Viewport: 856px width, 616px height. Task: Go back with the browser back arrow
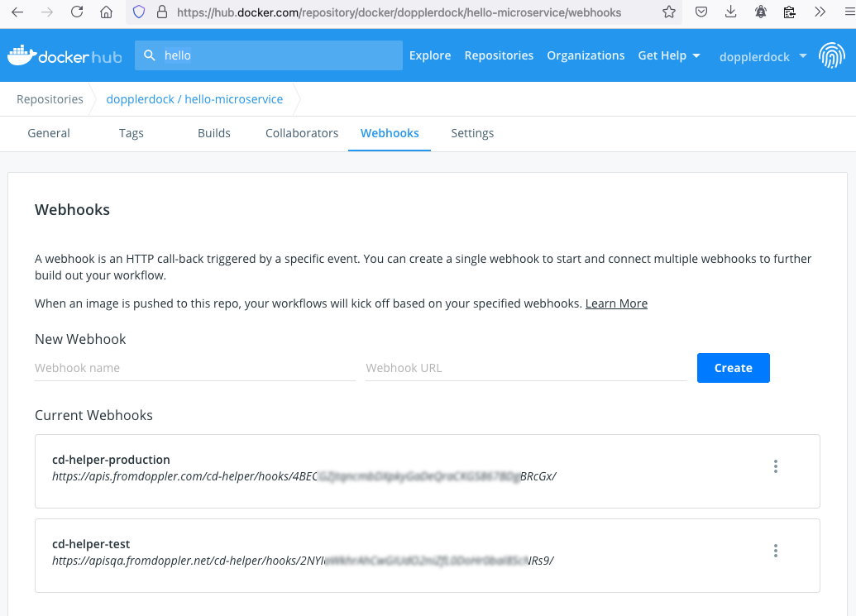pyautogui.click(x=17, y=12)
